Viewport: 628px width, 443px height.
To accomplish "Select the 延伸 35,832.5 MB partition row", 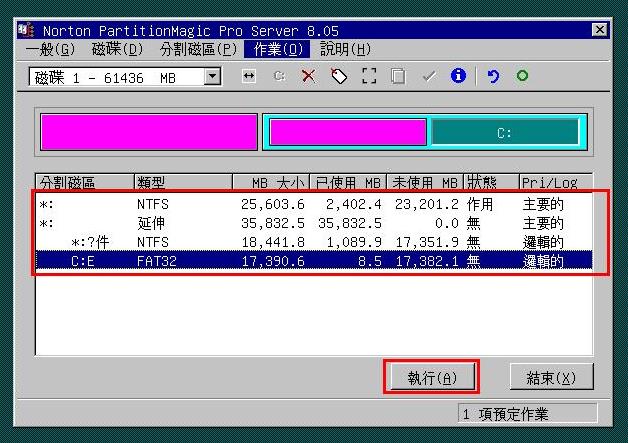I will (314, 223).
